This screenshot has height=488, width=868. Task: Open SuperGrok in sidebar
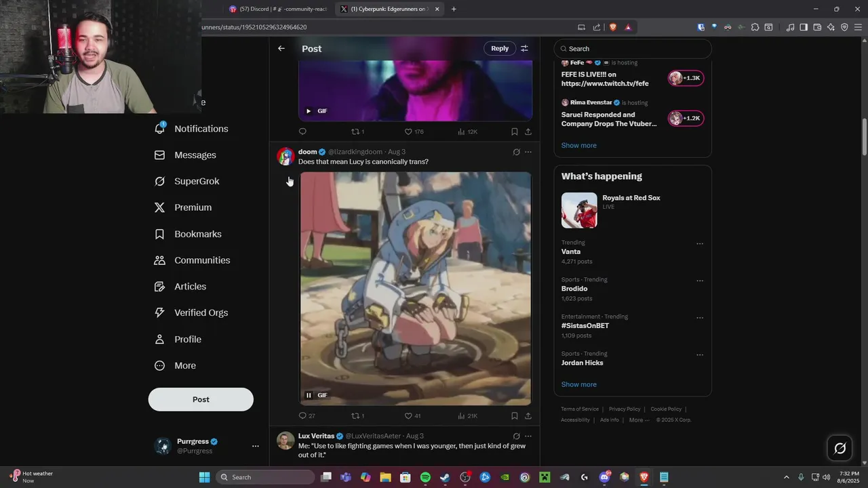pos(187,181)
